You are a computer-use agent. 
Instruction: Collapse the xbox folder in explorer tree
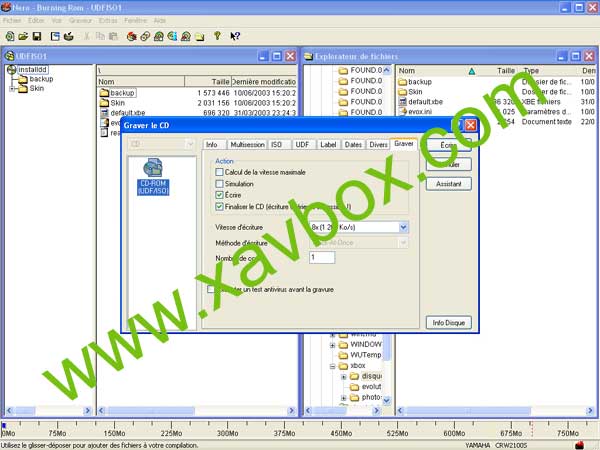(333, 366)
